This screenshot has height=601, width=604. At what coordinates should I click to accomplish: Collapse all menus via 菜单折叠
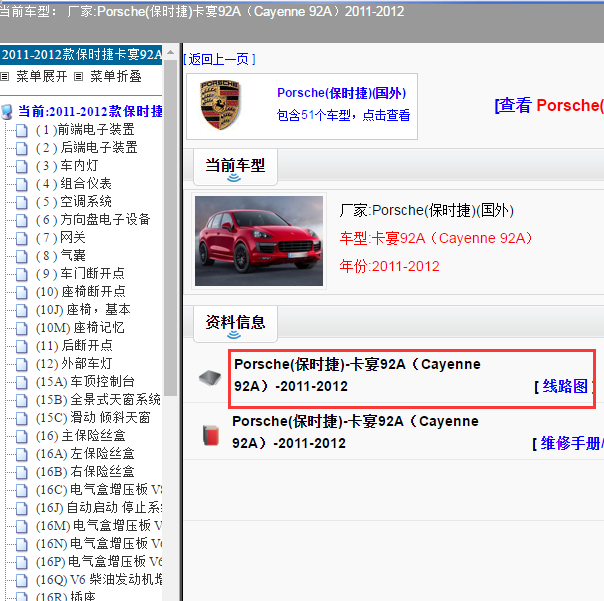116,76
